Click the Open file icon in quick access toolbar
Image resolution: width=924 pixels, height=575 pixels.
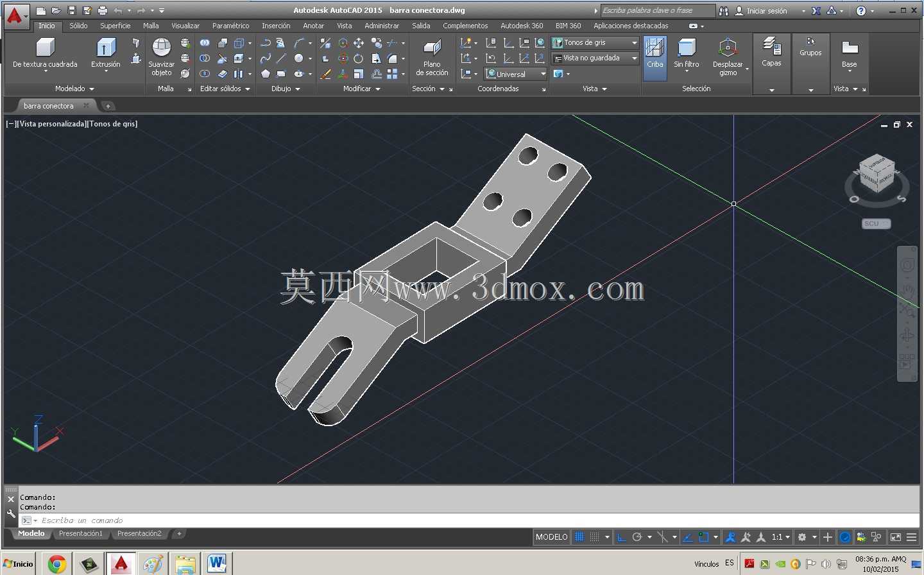pyautogui.click(x=56, y=10)
